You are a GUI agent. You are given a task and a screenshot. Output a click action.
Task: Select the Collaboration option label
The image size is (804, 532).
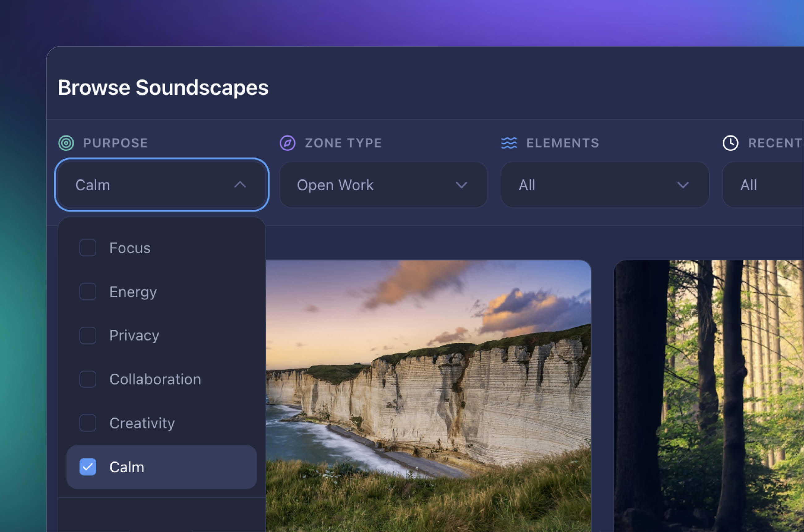(155, 379)
